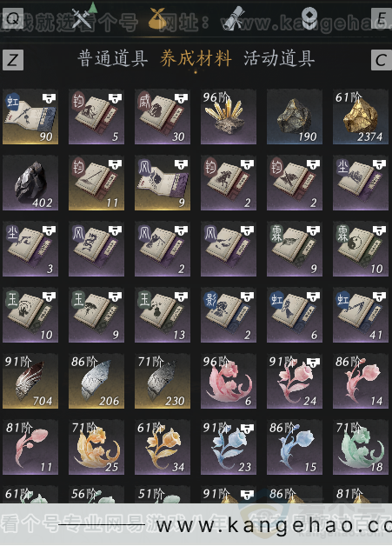Select the 影 book item with 2
This screenshot has width=392, height=546.
tap(229, 315)
